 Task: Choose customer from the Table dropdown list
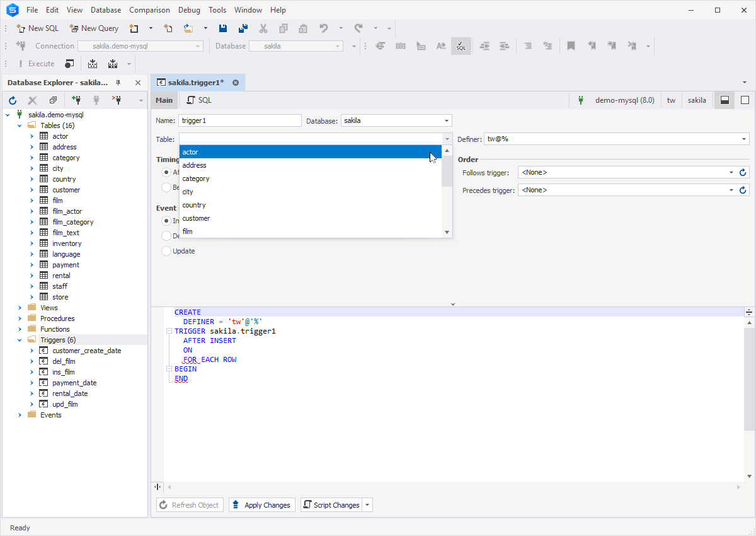point(196,218)
